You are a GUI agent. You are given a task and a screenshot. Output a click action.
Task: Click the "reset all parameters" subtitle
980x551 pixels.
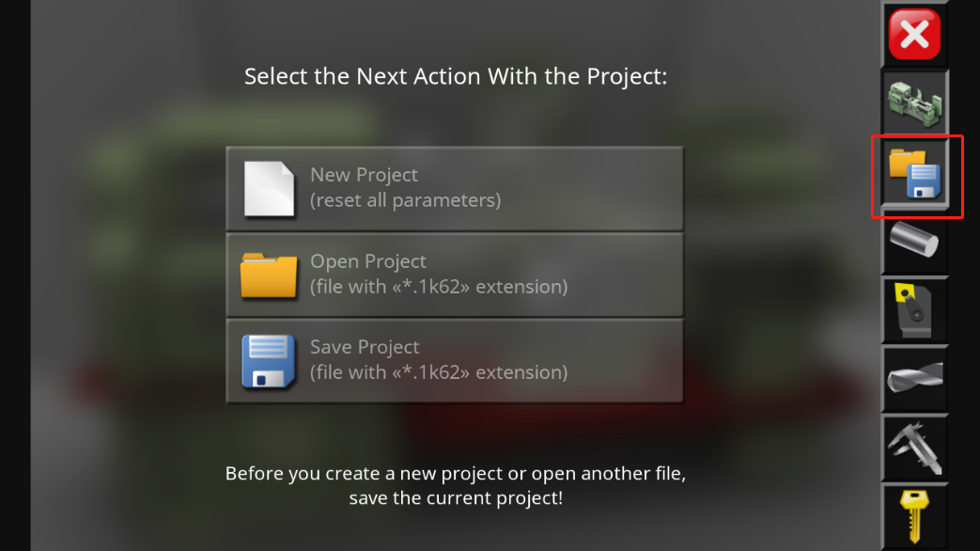pos(405,200)
